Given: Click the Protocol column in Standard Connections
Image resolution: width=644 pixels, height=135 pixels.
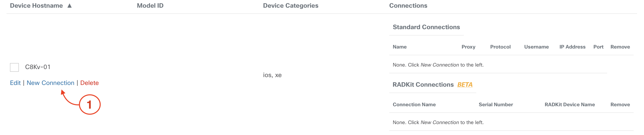Looking at the screenshot, I should pos(500,47).
